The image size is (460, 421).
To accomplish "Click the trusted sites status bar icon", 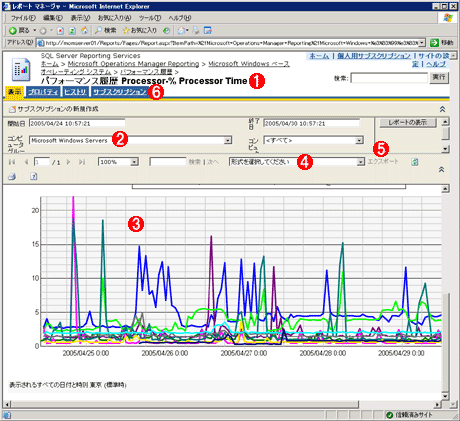I will [x=389, y=415].
